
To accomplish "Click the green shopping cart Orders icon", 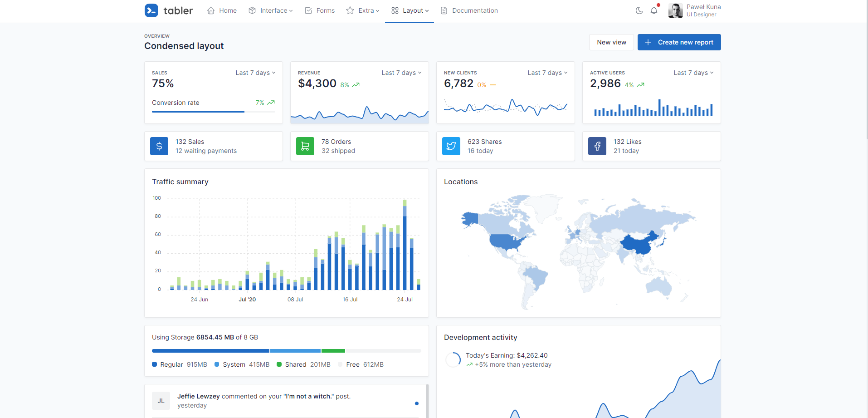I will [x=305, y=146].
